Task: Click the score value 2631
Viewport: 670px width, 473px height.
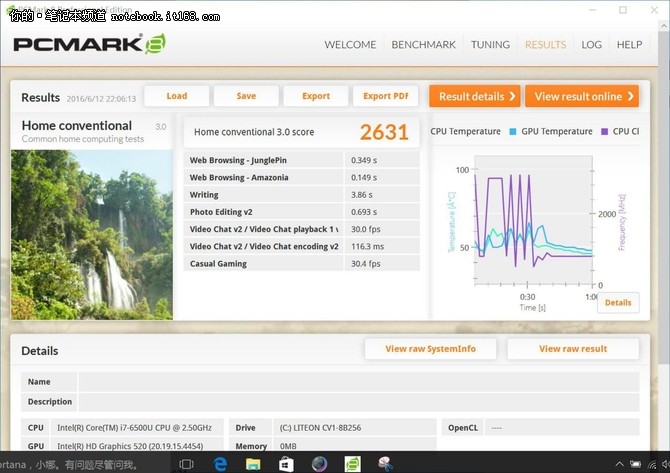Action: tap(384, 132)
